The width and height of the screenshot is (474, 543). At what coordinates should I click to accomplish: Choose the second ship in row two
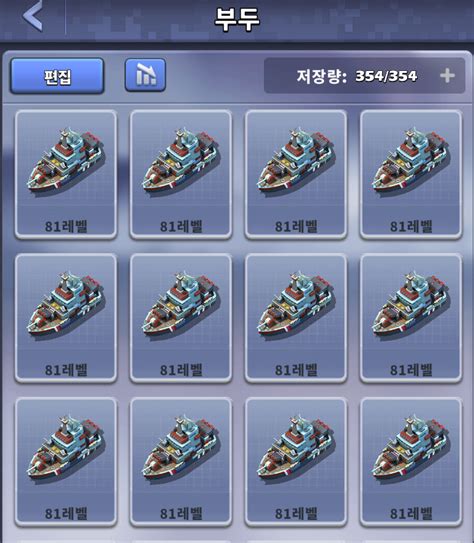point(181,318)
